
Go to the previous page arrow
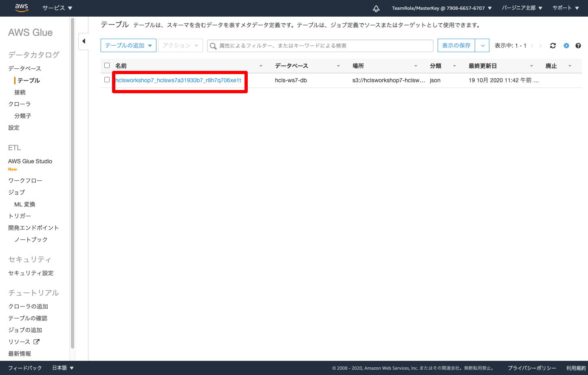[x=532, y=46]
